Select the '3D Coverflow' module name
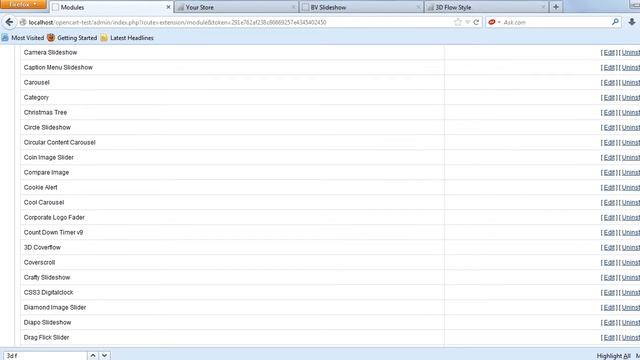The height and width of the screenshot is (360, 640). pyautogui.click(x=42, y=247)
